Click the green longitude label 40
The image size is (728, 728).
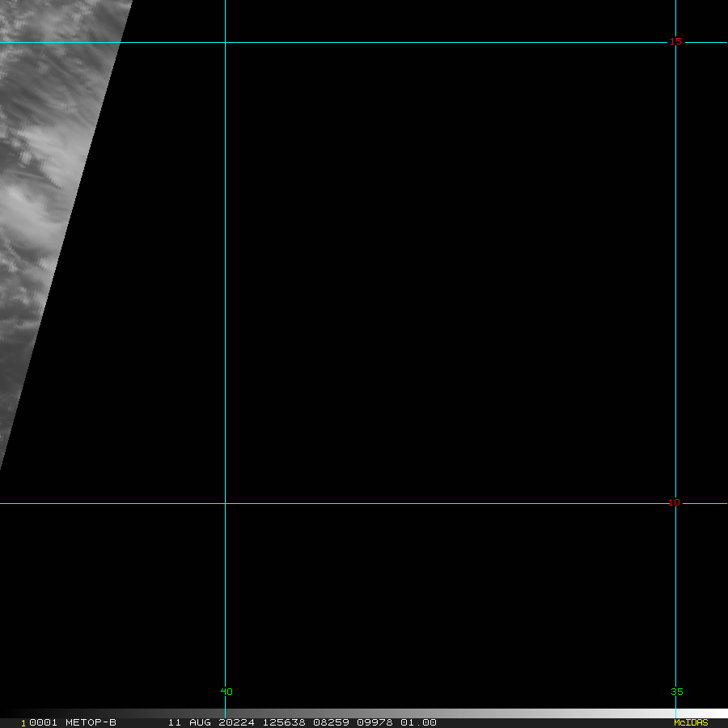(226, 692)
